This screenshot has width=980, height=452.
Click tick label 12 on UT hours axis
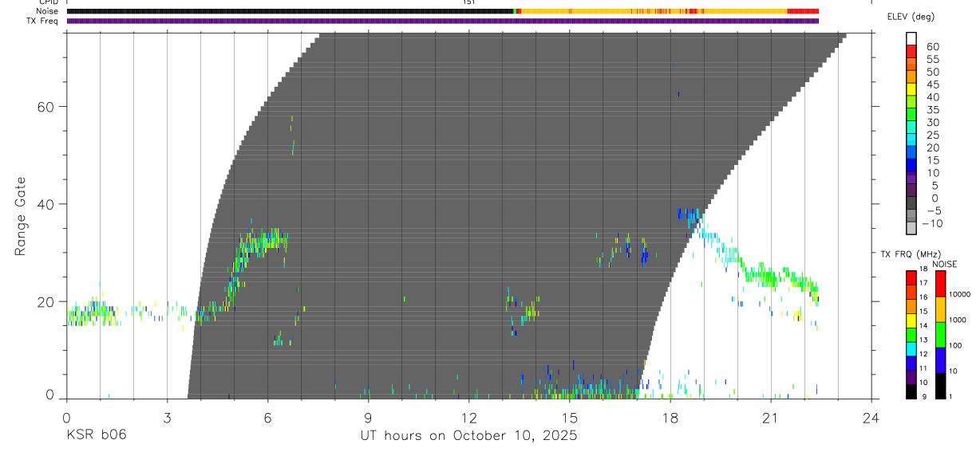[x=468, y=418]
